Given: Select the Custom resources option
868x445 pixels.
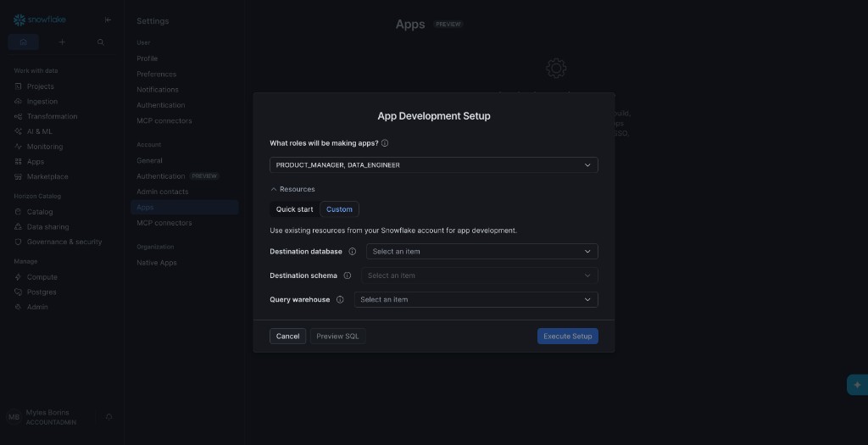Looking at the screenshot, I should coord(339,209).
